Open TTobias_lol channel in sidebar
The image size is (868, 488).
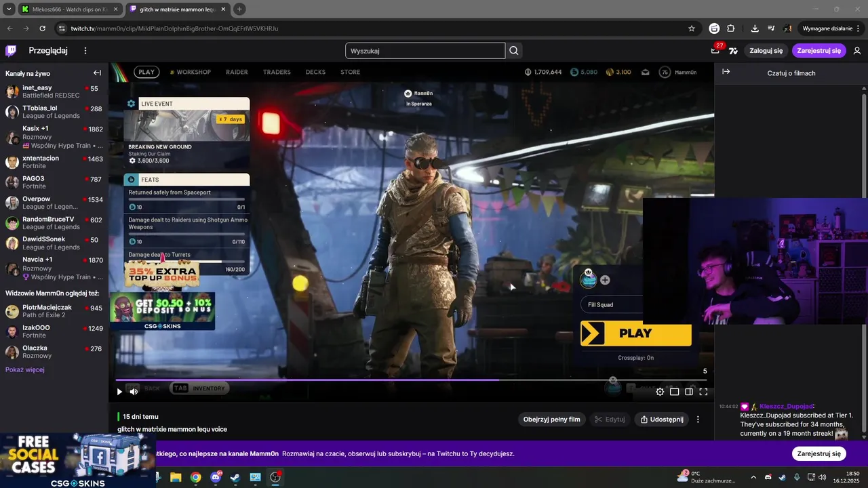coord(54,112)
